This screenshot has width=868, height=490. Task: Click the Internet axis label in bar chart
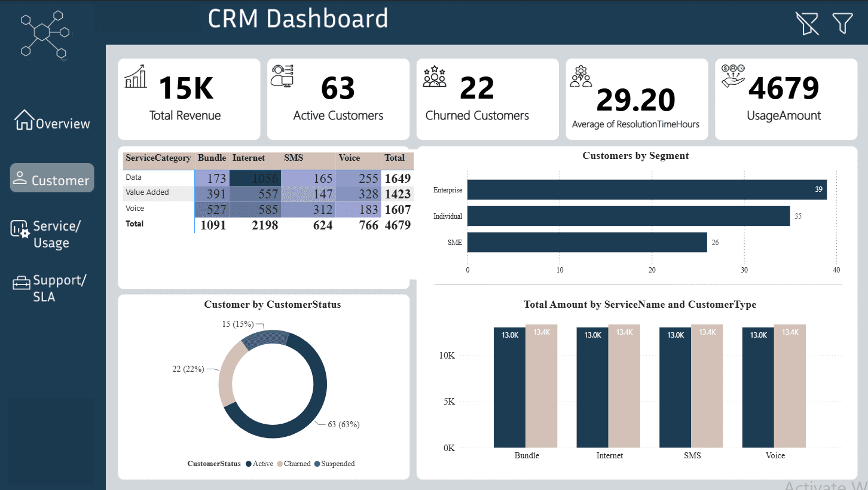tap(609, 455)
